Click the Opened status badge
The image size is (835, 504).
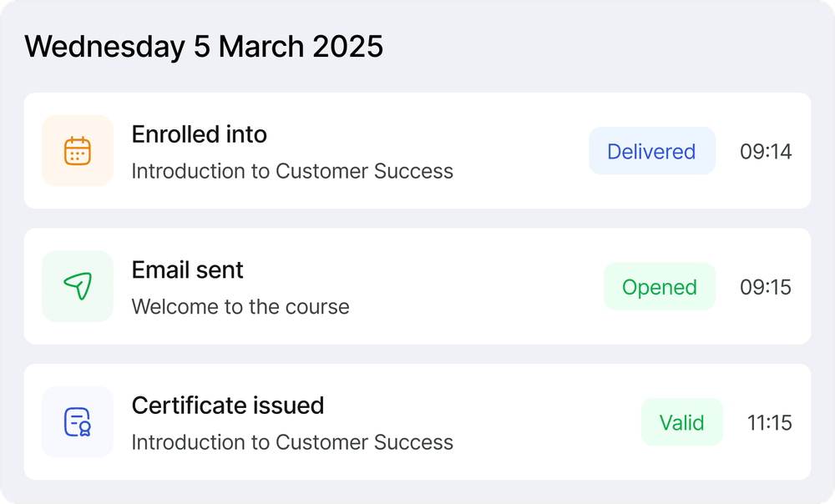pyautogui.click(x=660, y=286)
